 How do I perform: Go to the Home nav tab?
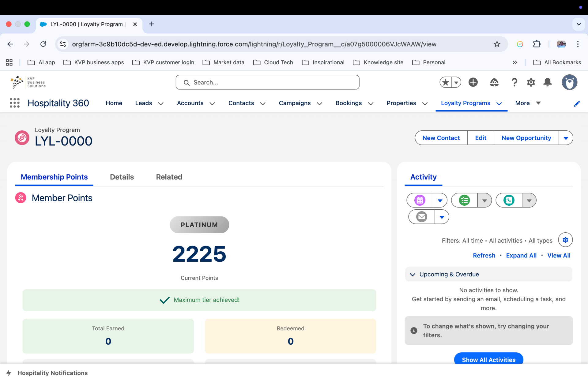click(114, 103)
